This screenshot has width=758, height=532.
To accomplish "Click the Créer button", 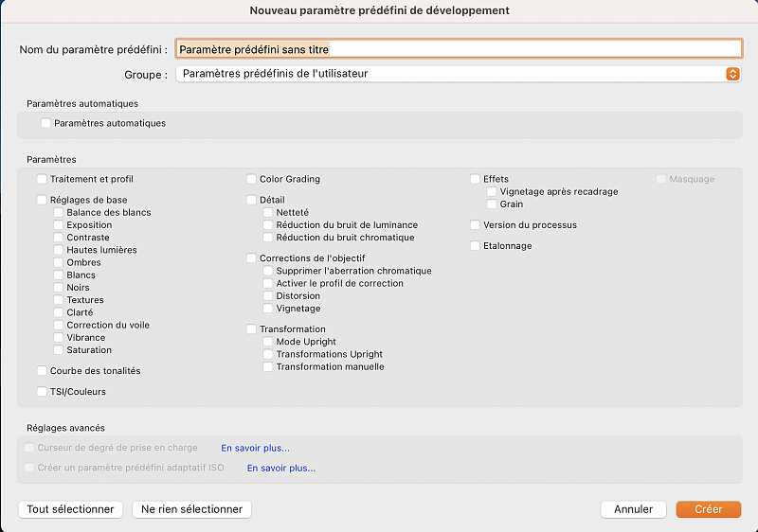I will [x=708, y=509].
